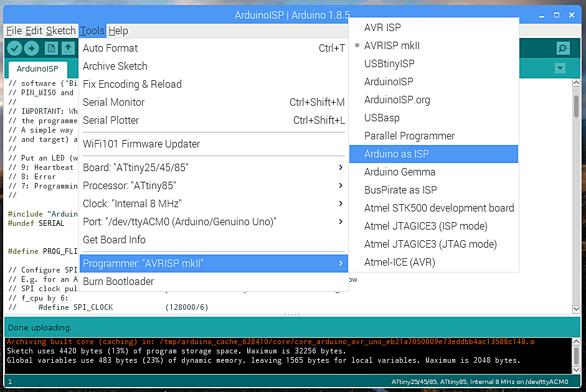Close the open Tools menu
Screen dimensions: 586x392
(x=92, y=30)
